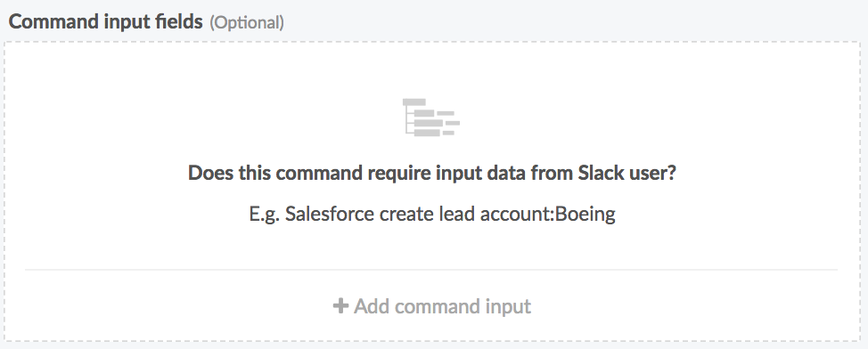Click the gray field-tree placeholder icon

click(x=431, y=118)
